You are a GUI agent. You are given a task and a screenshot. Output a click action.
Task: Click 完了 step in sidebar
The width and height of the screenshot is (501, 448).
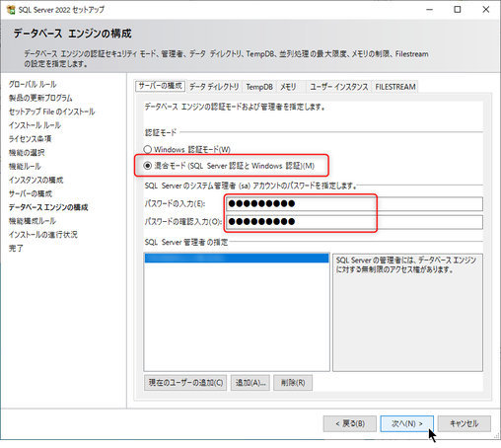[16, 248]
